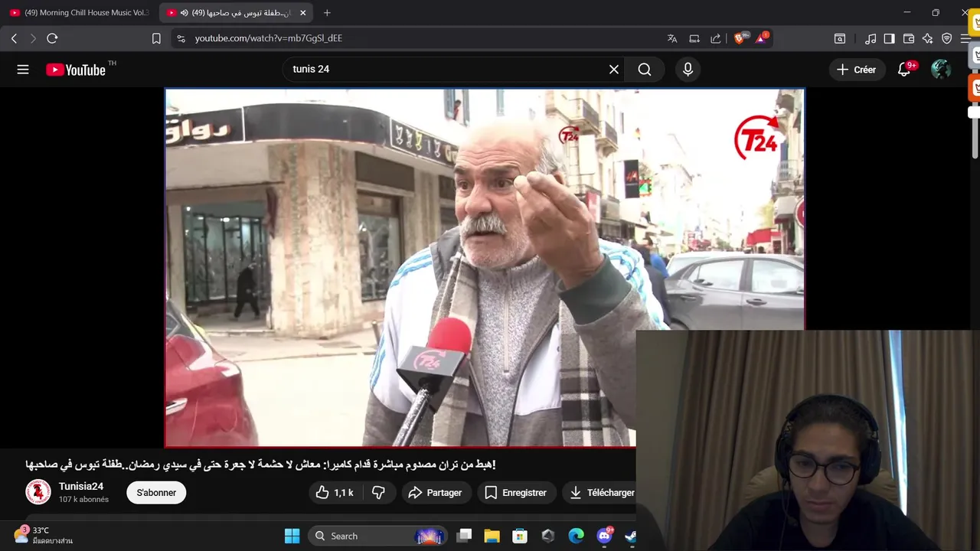Mute the tab via its speaker icon
This screenshot has height=551, width=980.
[186, 13]
